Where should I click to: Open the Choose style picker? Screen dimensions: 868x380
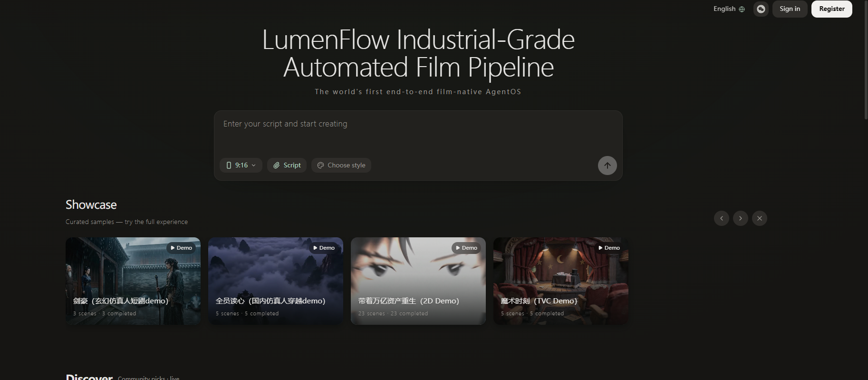click(341, 165)
